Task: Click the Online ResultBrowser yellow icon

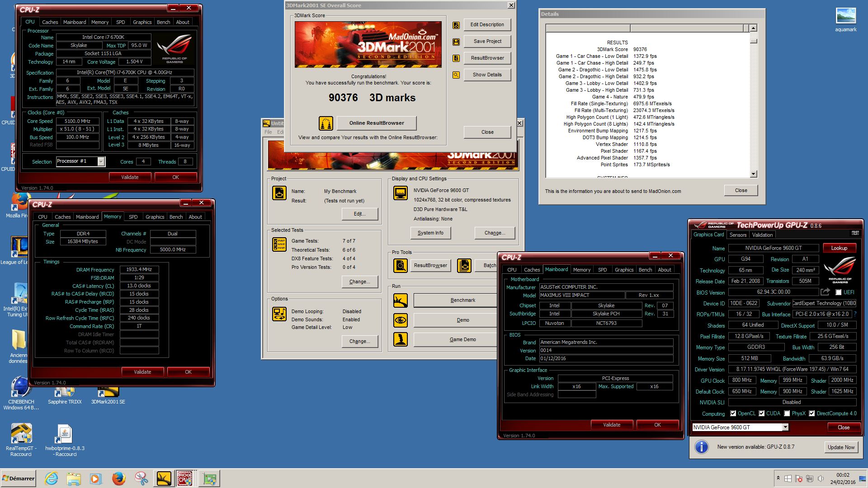Action: (x=326, y=123)
